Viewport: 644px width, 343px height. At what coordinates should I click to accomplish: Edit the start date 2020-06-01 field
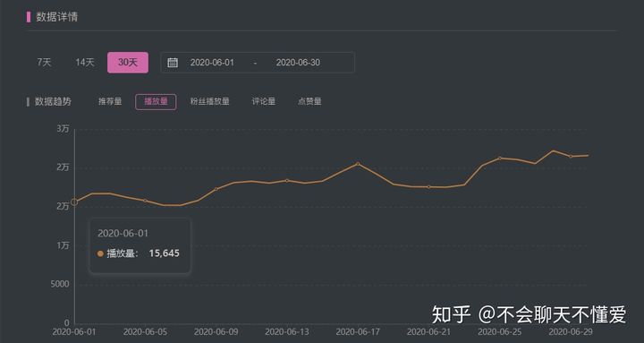212,63
